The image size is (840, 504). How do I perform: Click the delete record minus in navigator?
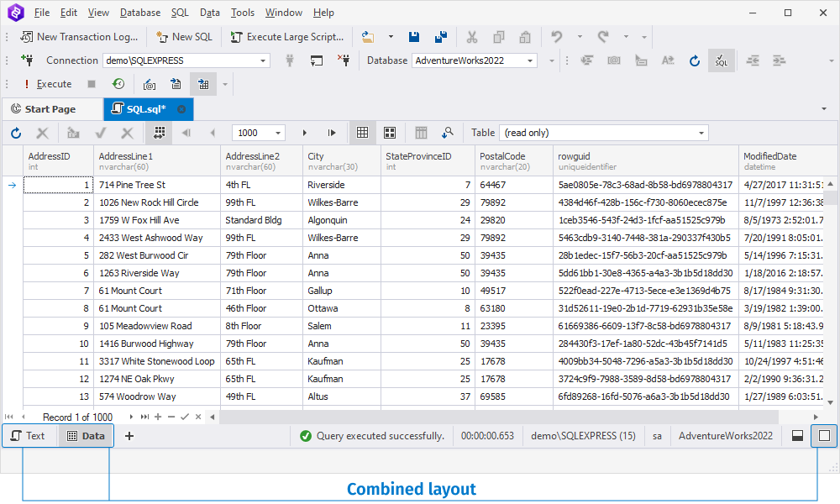click(x=171, y=417)
